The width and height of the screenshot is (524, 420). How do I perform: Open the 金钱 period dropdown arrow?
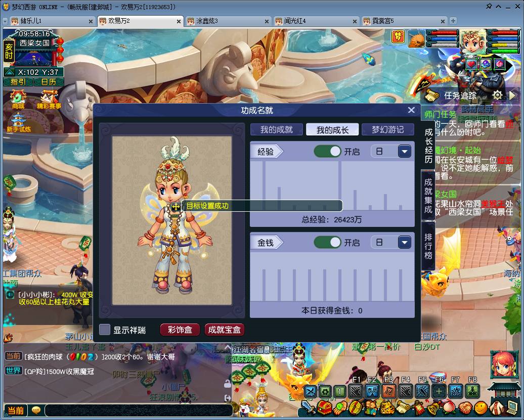click(x=404, y=243)
